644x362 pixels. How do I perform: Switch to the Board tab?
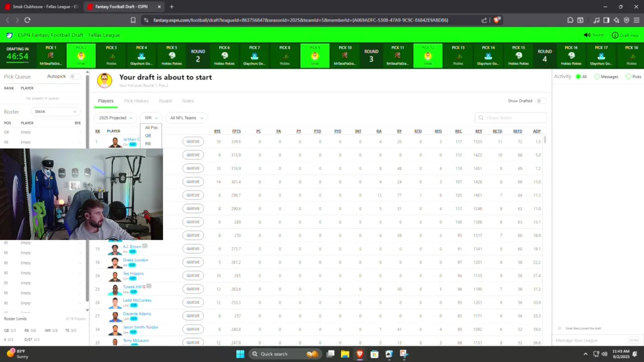166,101
